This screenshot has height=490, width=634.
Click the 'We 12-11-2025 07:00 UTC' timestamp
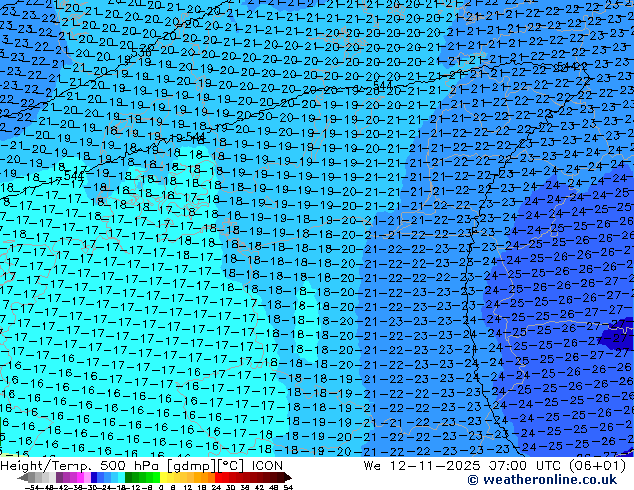[464, 466]
